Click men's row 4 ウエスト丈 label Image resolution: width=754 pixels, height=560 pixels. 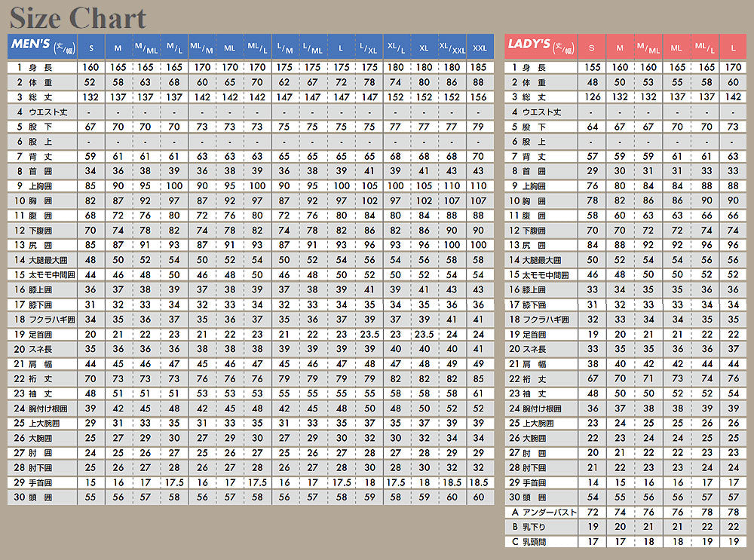click(44, 112)
